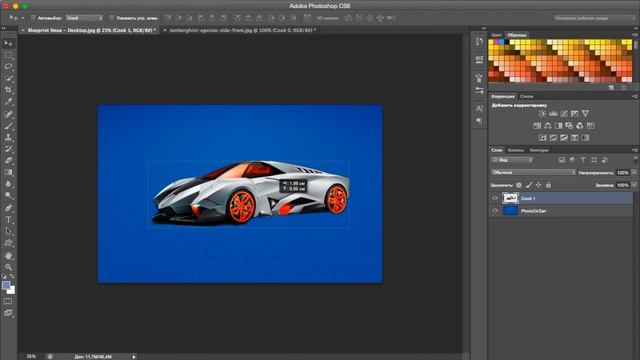Add a Curves adjustment
Viewport: 640px width, 360px height.
564,113
